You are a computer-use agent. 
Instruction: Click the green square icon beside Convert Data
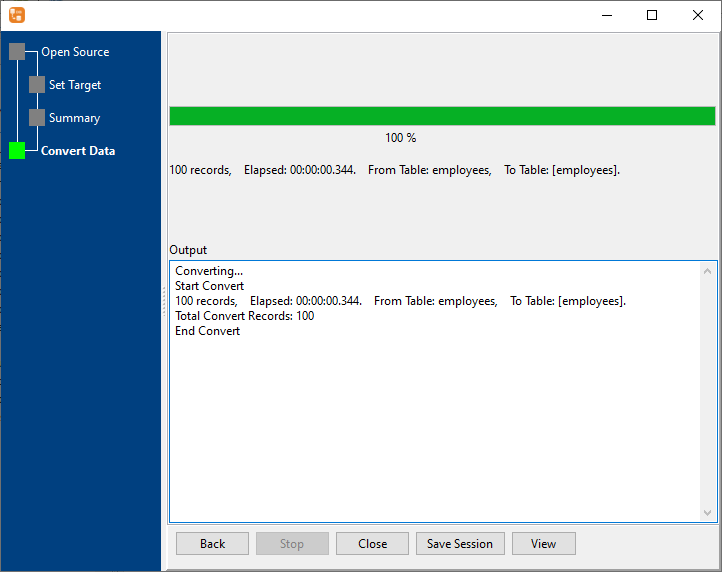(x=17, y=151)
